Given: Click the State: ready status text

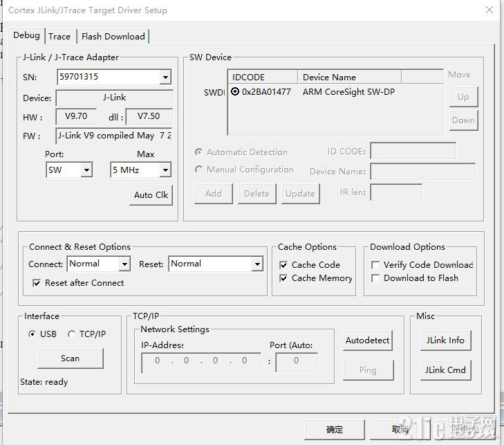Looking at the screenshot, I should pos(44,382).
